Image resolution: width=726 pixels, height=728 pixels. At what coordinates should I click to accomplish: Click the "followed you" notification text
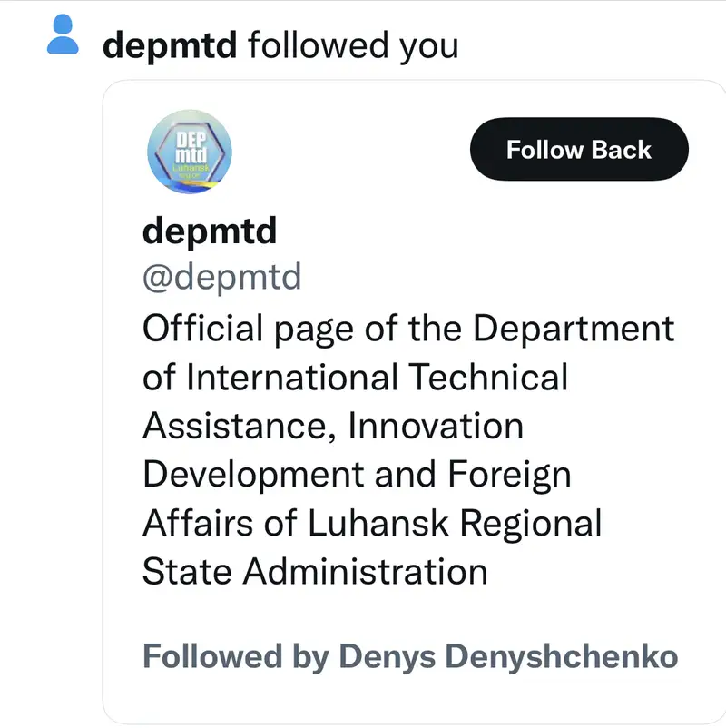pyautogui.click(x=352, y=44)
